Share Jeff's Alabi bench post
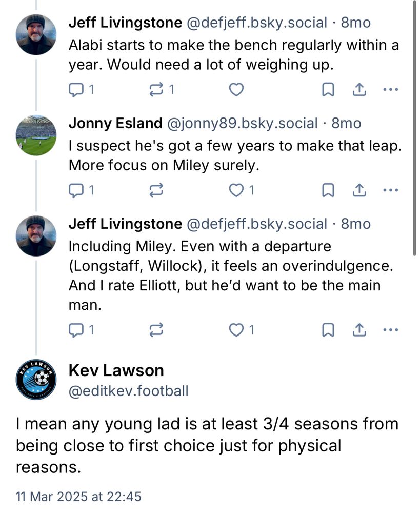Image resolution: width=420 pixels, height=513 pixels. 359,90
